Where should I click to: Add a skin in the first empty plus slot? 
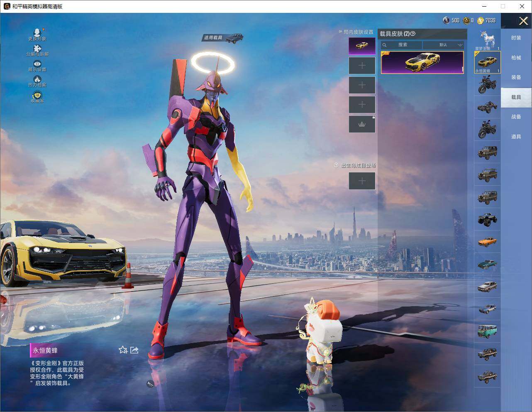click(362, 66)
